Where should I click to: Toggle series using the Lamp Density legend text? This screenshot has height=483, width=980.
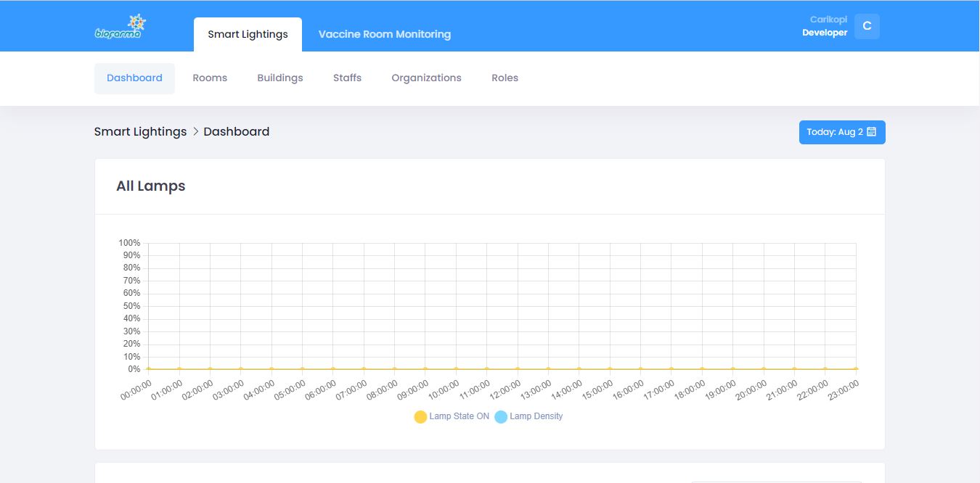pyautogui.click(x=536, y=416)
